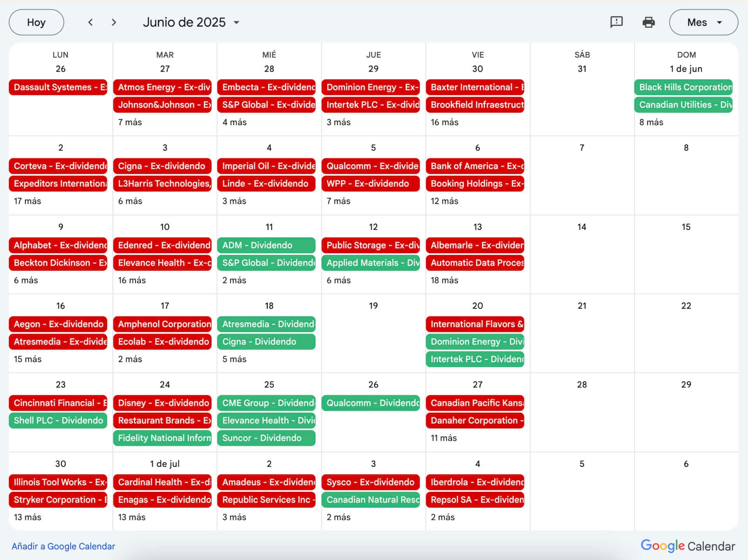Click Añadir a Google Calendar link
Viewport: 748px width, 560px height.
tap(63, 546)
